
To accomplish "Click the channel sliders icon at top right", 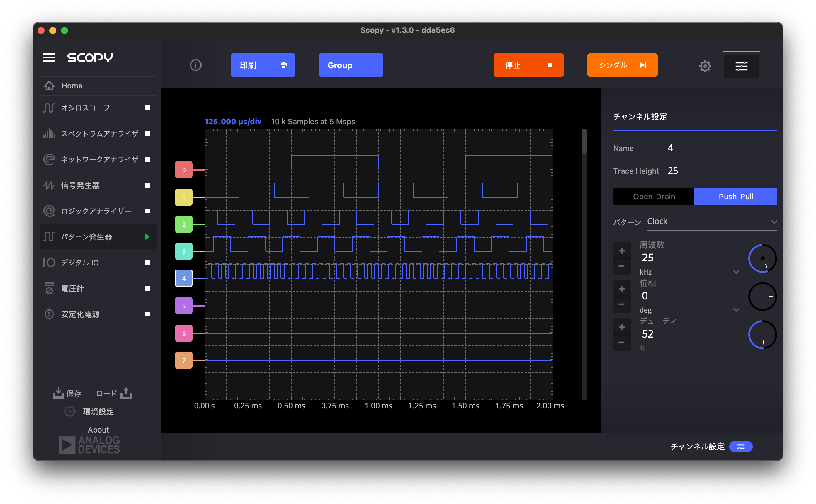I will pos(741,66).
